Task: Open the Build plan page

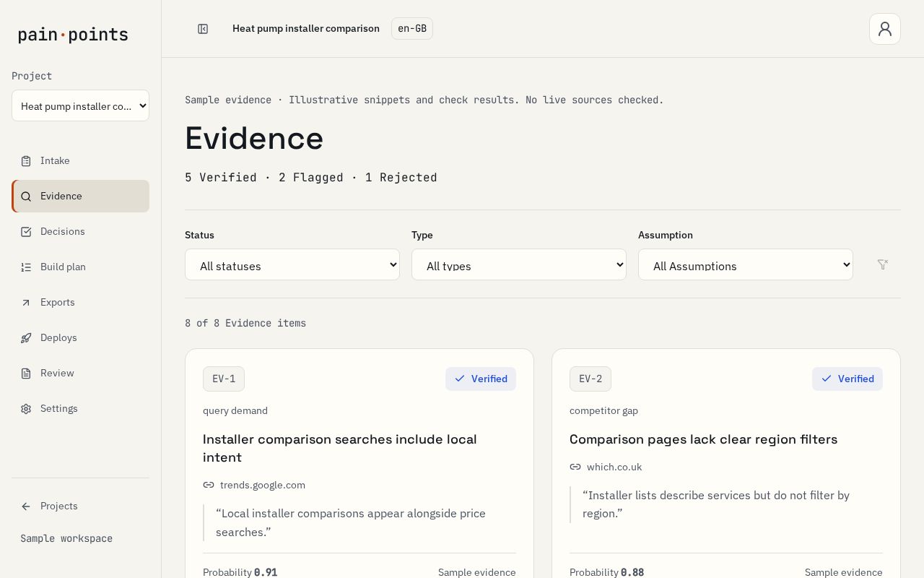Action: tap(80, 267)
